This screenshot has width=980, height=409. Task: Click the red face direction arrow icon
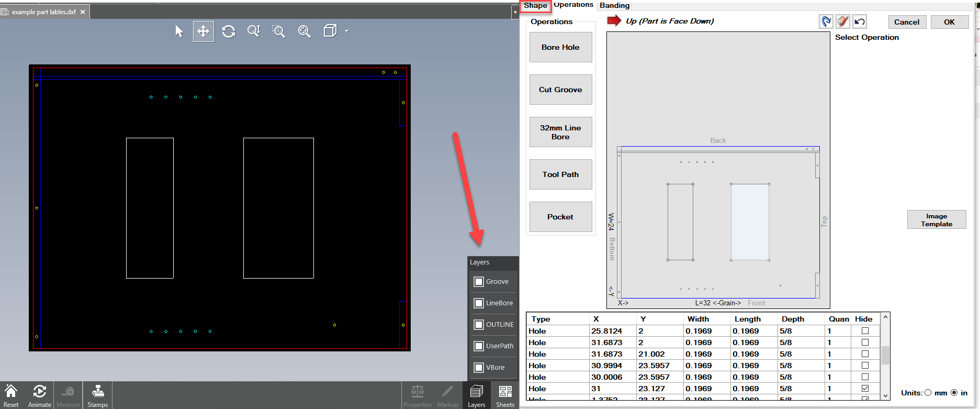tap(614, 21)
